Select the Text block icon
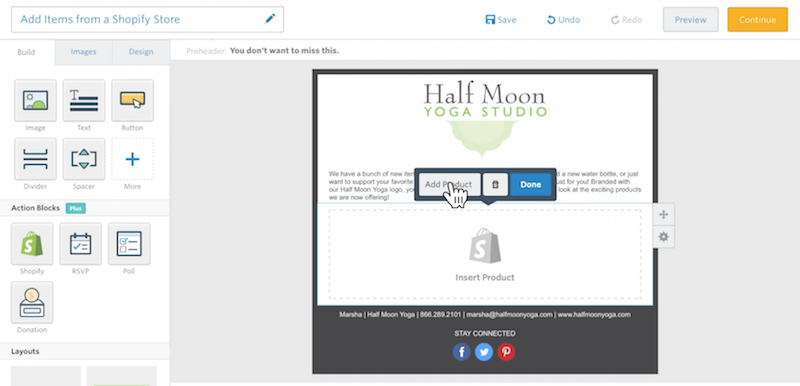Screen dimensions: 800x386 coord(84,100)
